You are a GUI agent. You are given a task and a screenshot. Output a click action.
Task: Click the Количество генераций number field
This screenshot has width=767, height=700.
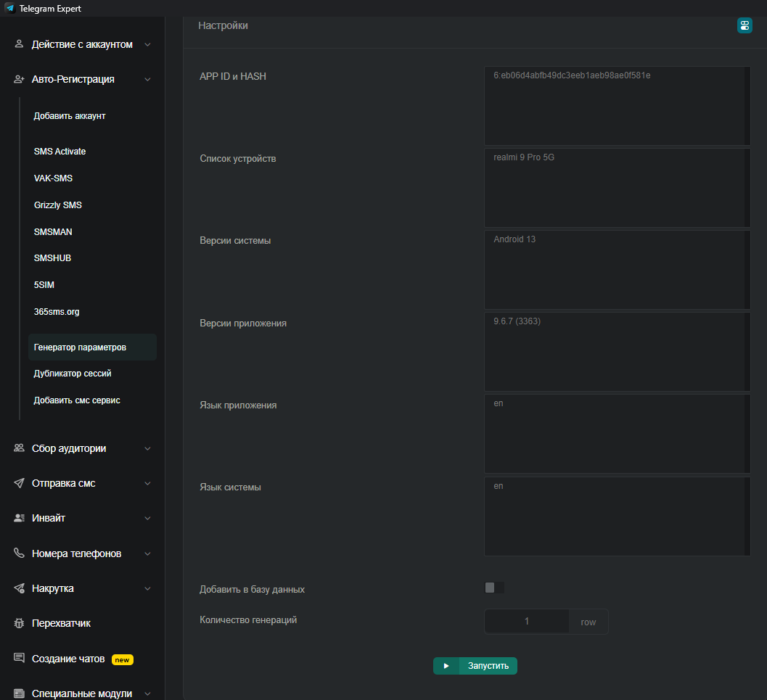(x=527, y=622)
